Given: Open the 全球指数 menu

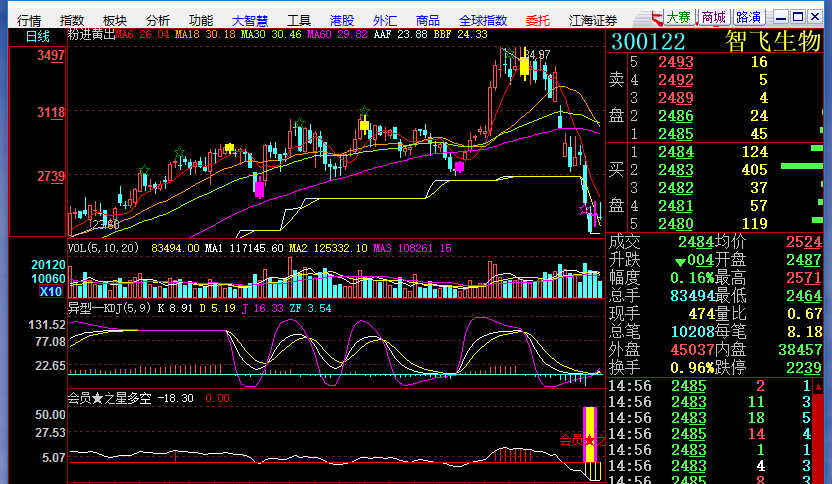Looking at the screenshot, I should 483,20.
